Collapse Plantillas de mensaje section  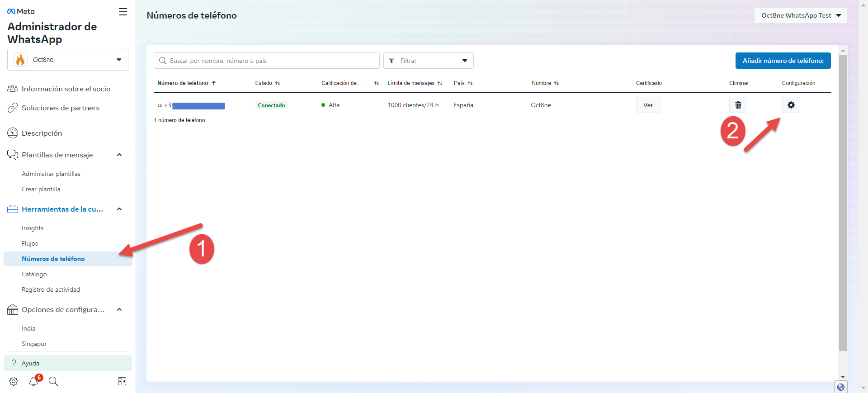pyautogui.click(x=119, y=155)
